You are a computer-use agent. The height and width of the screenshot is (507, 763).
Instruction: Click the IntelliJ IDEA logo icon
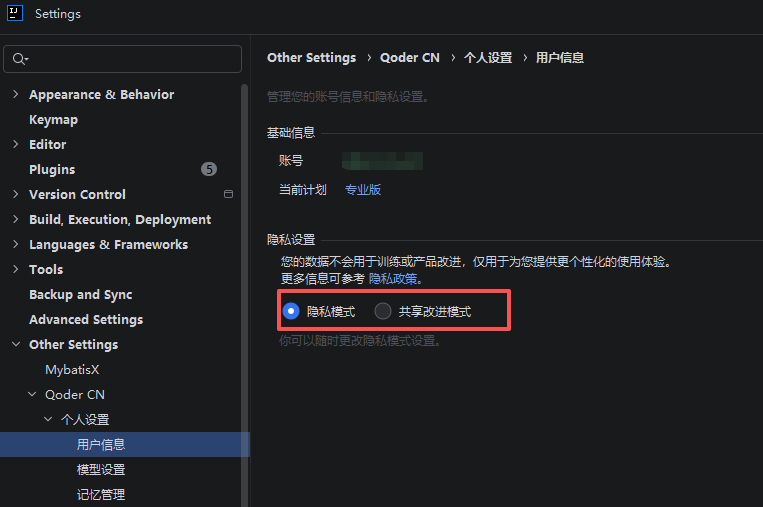point(15,13)
